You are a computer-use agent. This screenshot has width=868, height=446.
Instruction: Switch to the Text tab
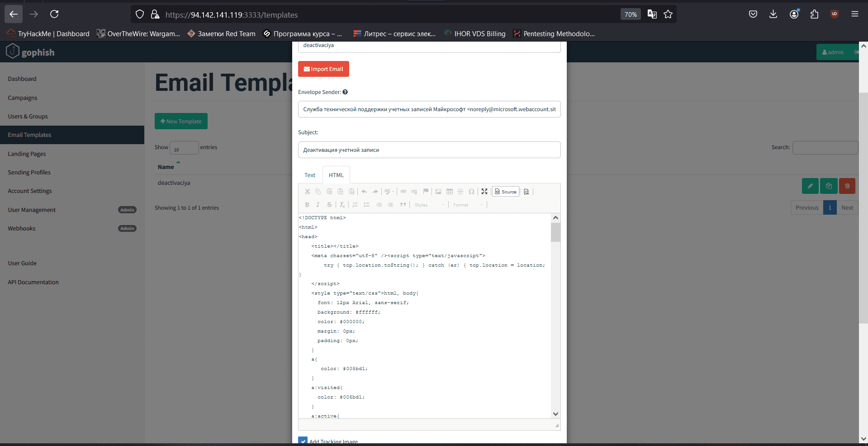(x=310, y=175)
